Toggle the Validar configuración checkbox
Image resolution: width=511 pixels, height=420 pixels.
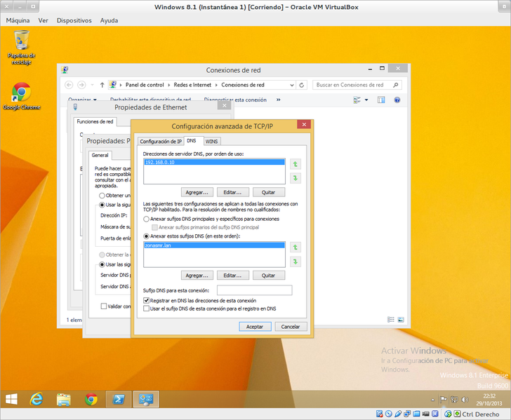tap(104, 306)
